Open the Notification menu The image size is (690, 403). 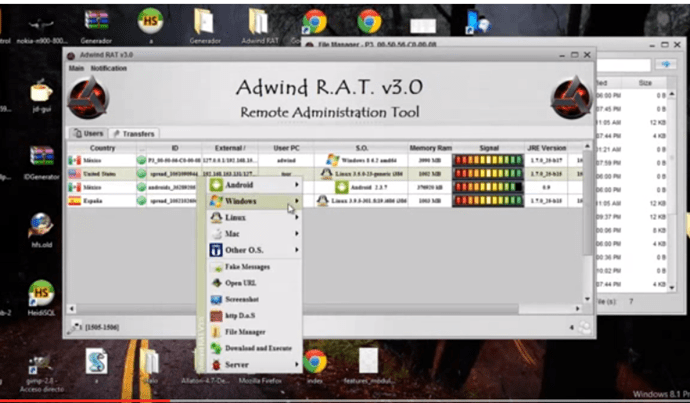(x=108, y=68)
